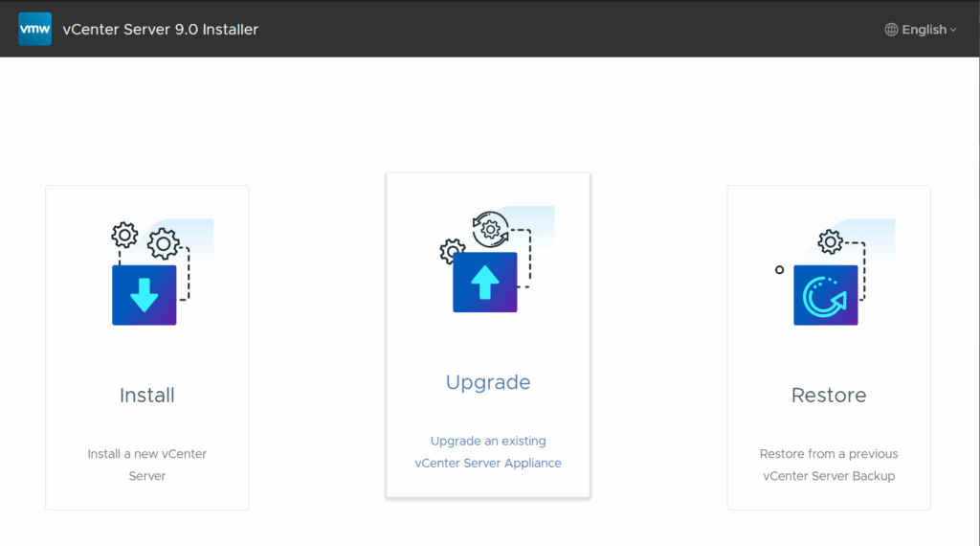980x546 pixels.
Task: Click "Restore from a previous vCenter Server Backup" text
Action: (829, 465)
